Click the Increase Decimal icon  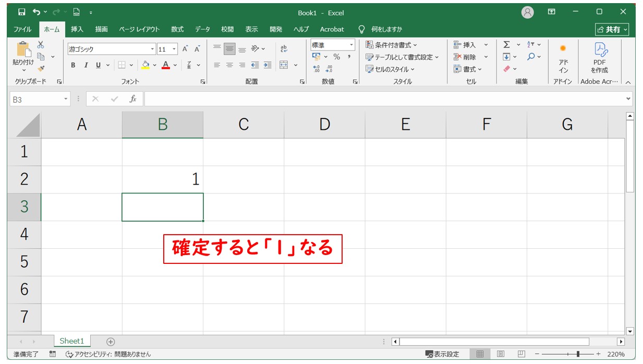(x=317, y=69)
